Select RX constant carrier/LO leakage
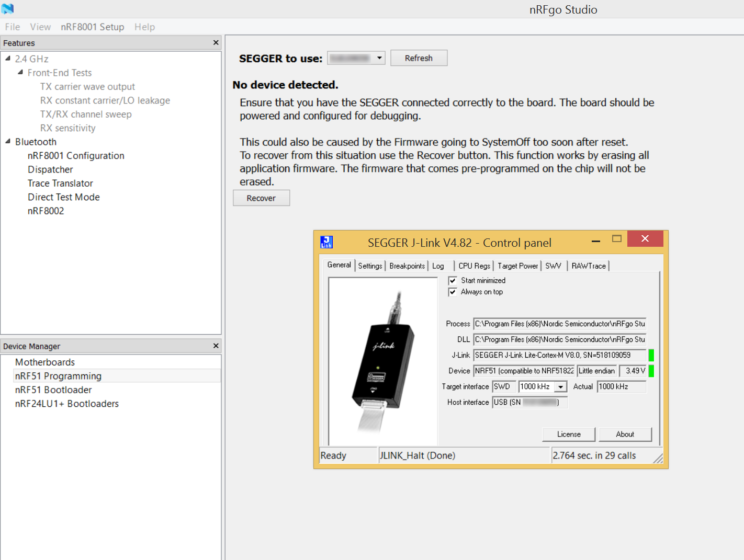This screenshot has height=560, width=744. coord(105,100)
